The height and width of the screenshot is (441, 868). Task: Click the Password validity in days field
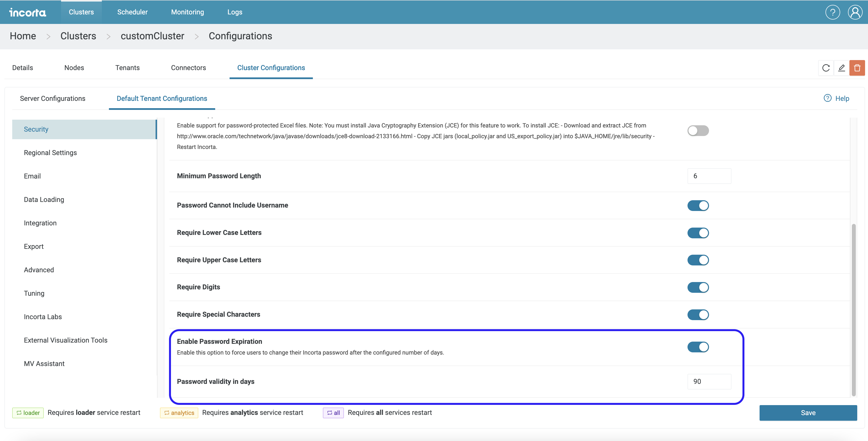pyautogui.click(x=709, y=381)
